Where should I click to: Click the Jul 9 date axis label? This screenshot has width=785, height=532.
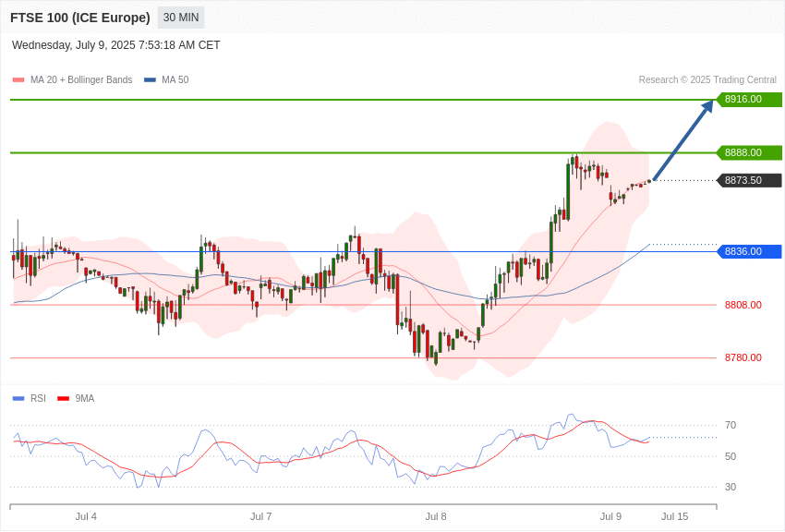610,516
